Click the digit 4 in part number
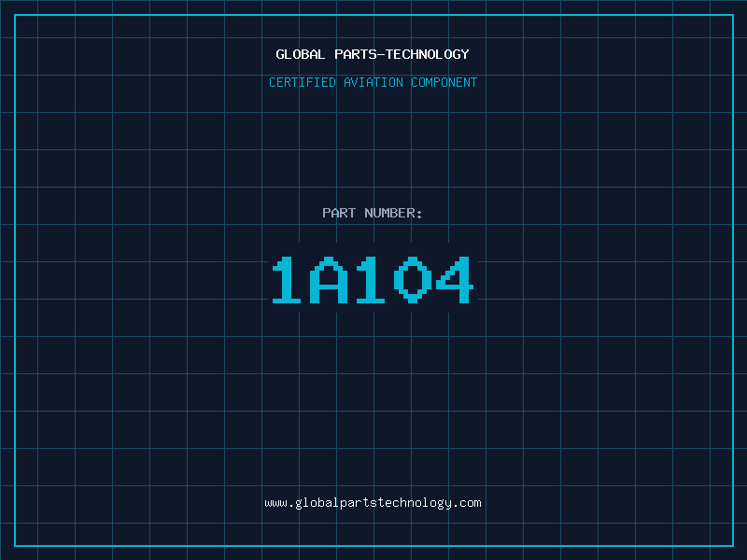 454,281
